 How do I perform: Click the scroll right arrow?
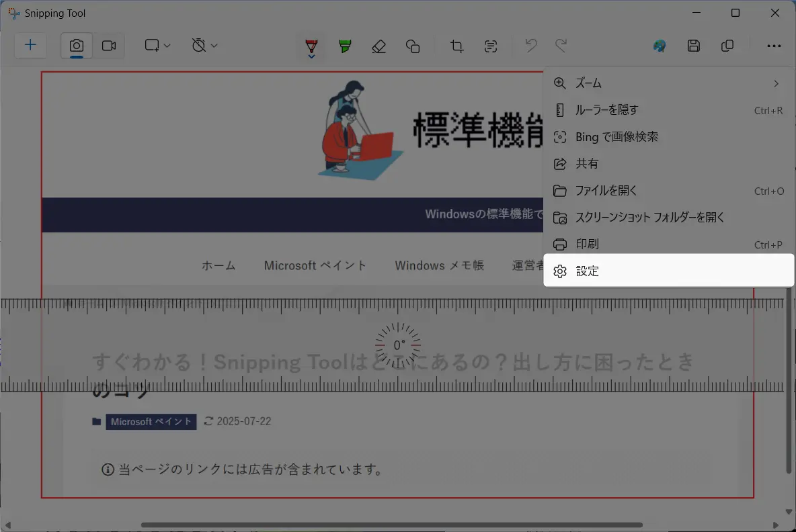776,525
